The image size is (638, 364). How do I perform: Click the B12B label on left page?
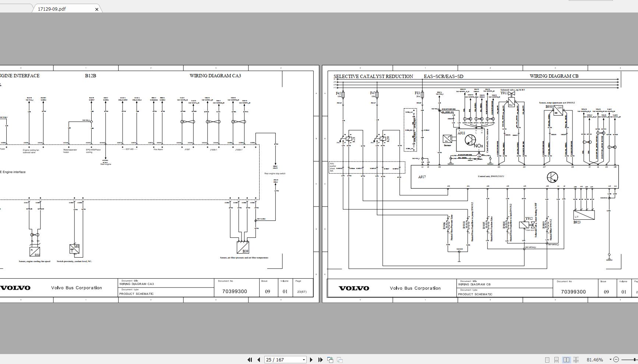[x=91, y=75]
